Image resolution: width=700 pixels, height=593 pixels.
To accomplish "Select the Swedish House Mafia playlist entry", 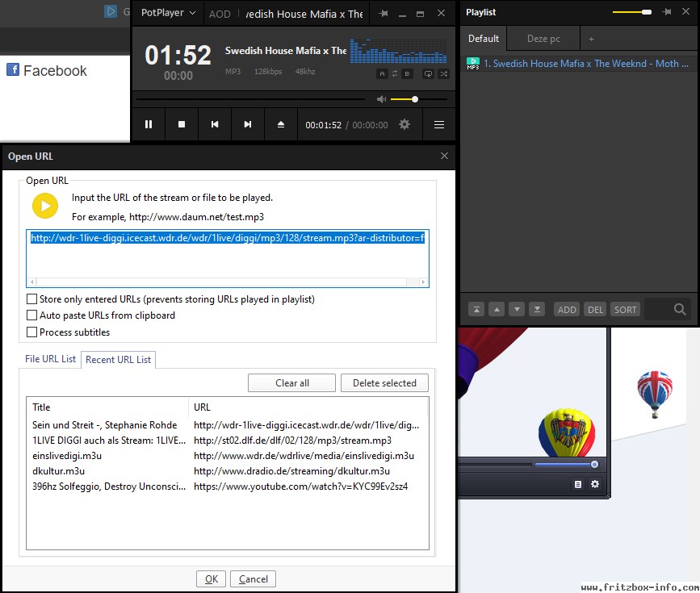I will tap(579, 64).
